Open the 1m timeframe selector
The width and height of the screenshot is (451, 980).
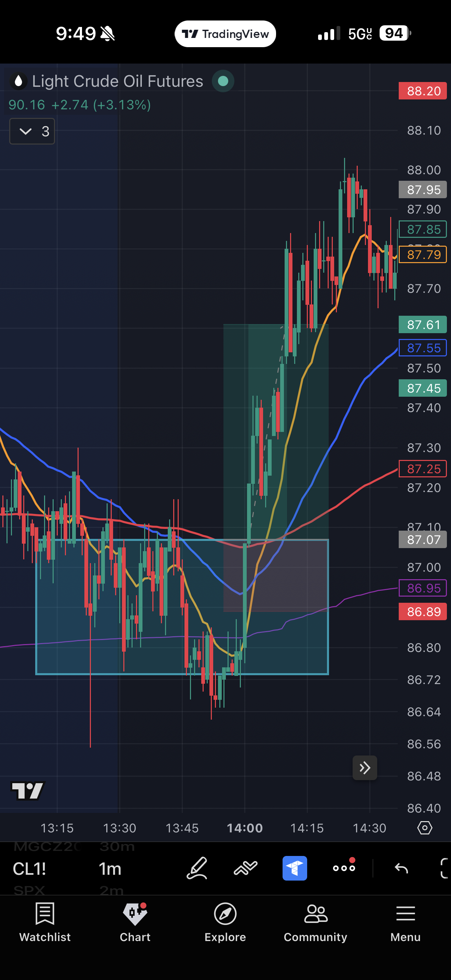coord(110,869)
